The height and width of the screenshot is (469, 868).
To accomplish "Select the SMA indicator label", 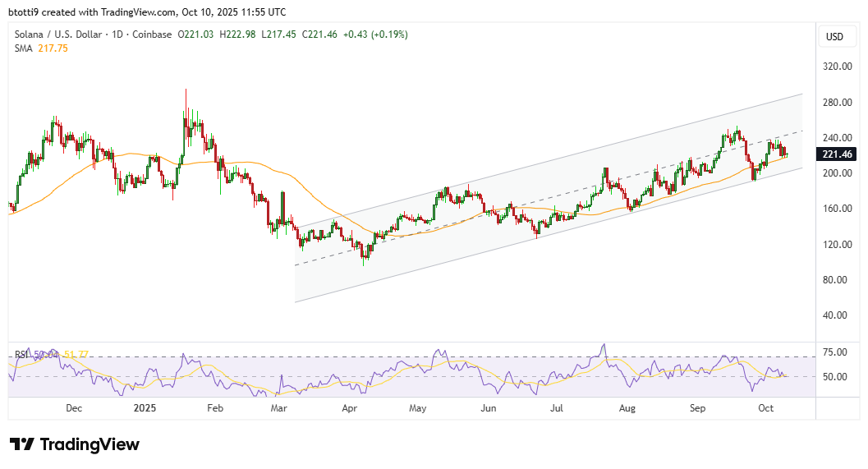I will (x=22, y=48).
